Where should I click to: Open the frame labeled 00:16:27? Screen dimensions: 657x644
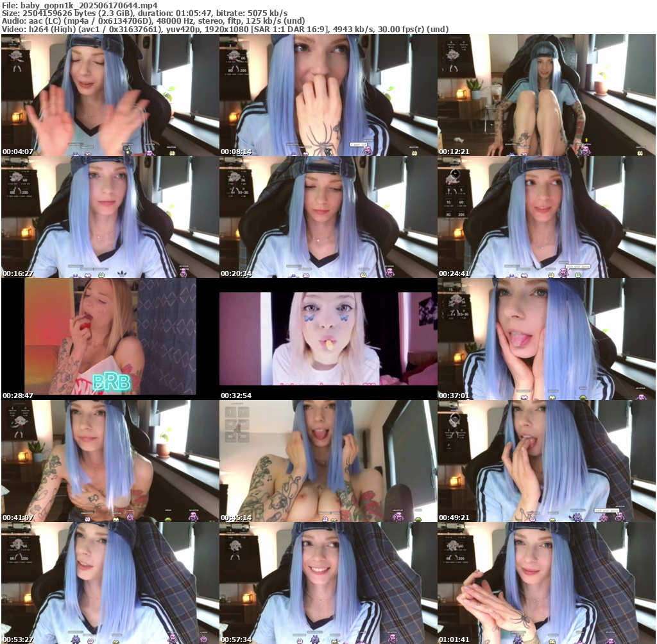[x=110, y=217]
